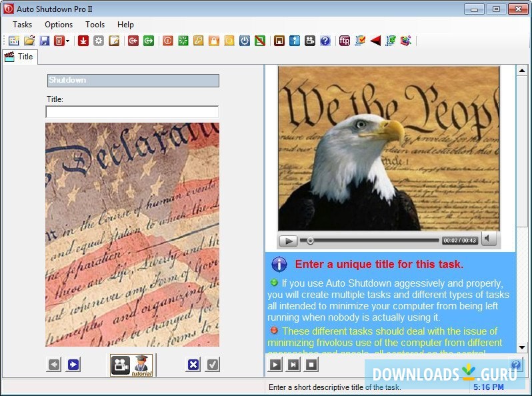Screen dimensions: 532x396
Task: Click the red heading 'Enter a unique title'
Action: (379, 265)
